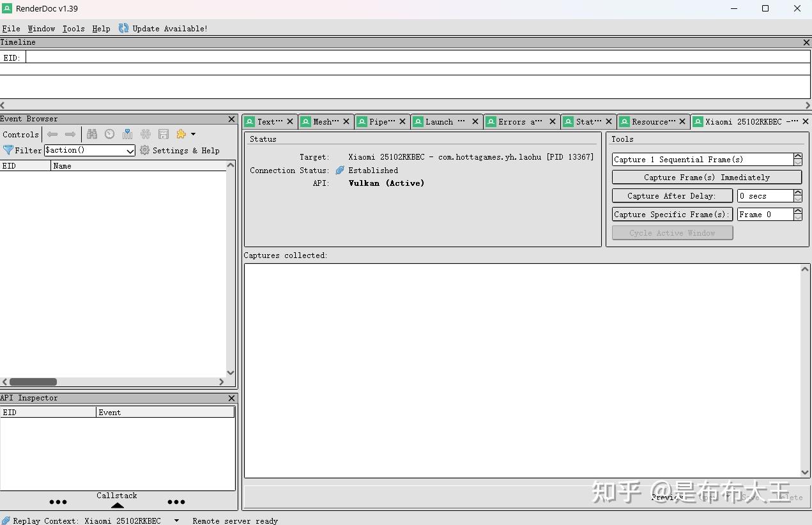Screen dimensions: 812x525
Task: Click the clock action-durations icon
Action: (110, 134)
